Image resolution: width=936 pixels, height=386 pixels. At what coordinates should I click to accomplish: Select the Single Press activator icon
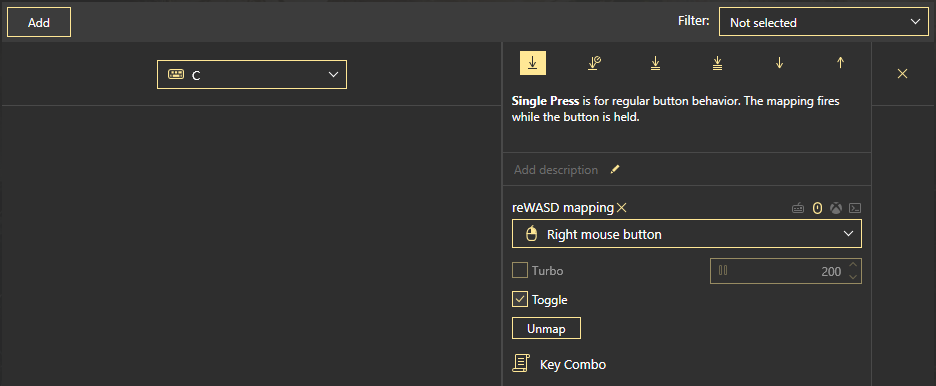click(532, 63)
